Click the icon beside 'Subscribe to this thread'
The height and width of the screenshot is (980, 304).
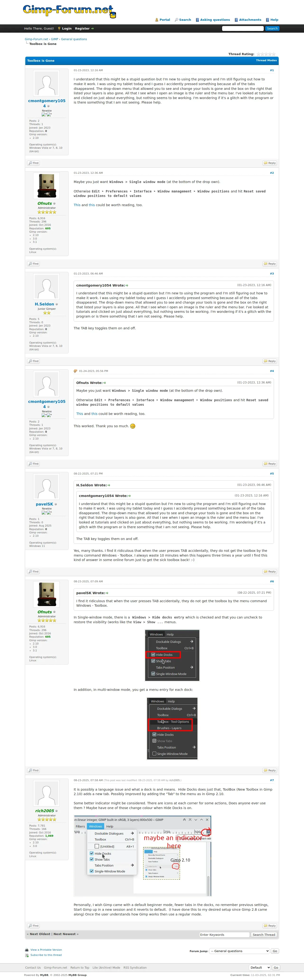coord(27,955)
